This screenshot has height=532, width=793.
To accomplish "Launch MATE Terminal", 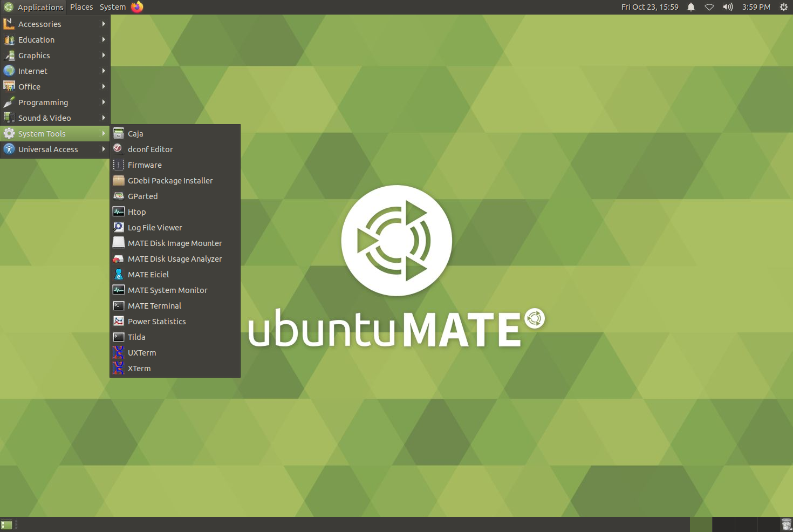I will 154,306.
